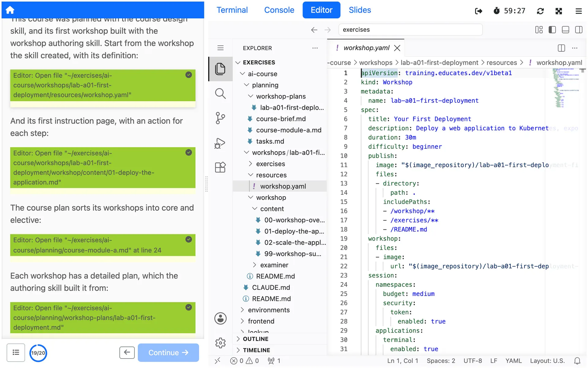Open the Accounts icon in activity bar
The image size is (588, 368).
pyautogui.click(x=220, y=318)
